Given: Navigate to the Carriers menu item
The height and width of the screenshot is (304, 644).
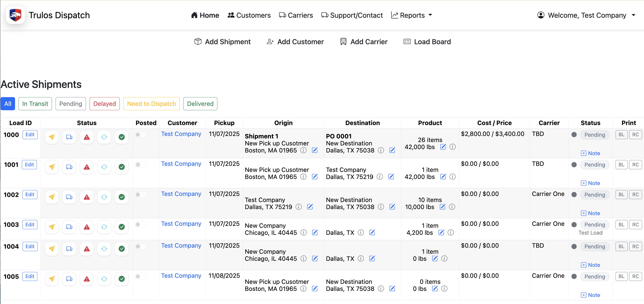Looking at the screenshot, I should click(296, 15).
